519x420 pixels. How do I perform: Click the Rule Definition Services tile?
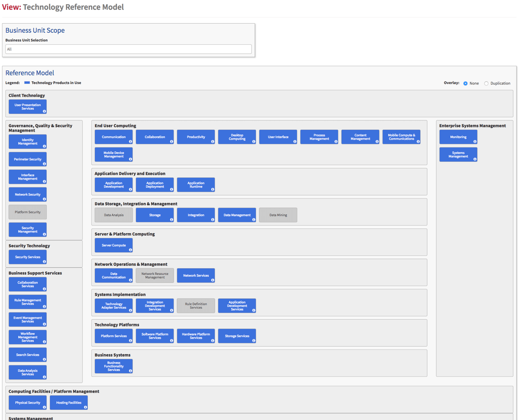(196, 306)
